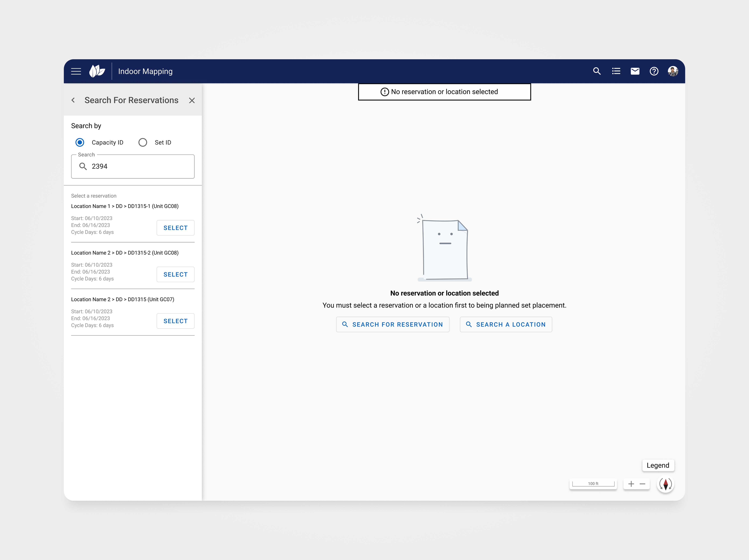Screen dimensions: 749x560
Task: Select reservation DD1315 (Unit GC07)
Action: point(175,321)
